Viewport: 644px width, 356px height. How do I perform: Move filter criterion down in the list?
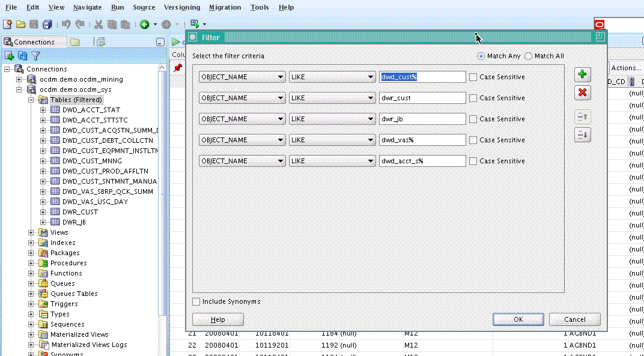coord(582,135)
